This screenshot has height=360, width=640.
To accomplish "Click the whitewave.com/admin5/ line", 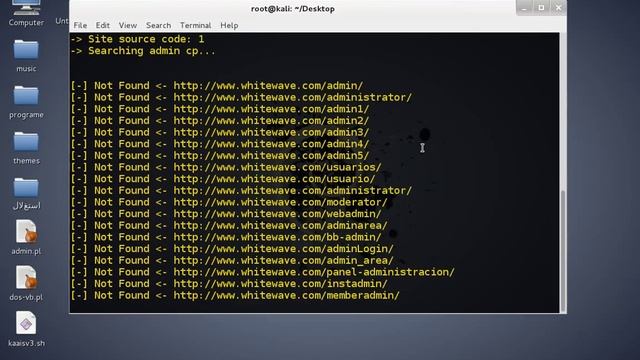I will [220, 156].
